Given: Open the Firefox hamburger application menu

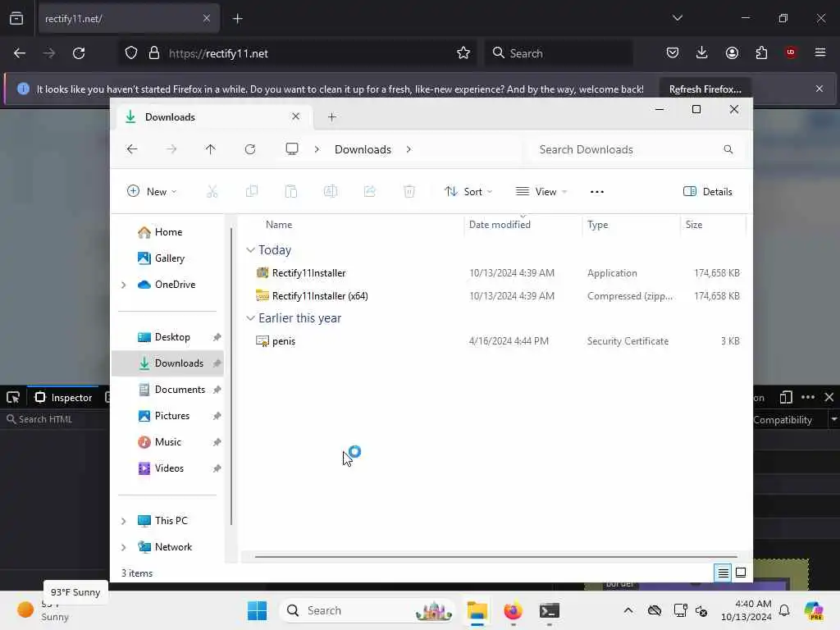Looking at the screenshot, I should (820, 52).
